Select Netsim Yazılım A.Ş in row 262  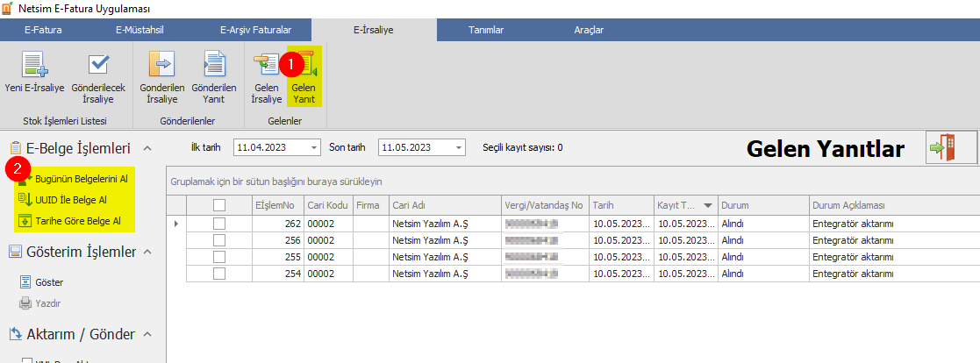[444, 224]
